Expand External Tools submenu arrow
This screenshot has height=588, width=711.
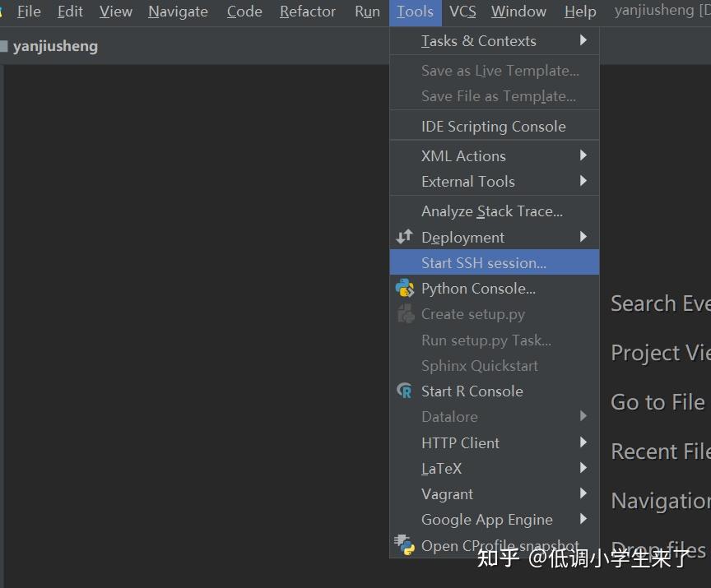click(x=583, y=181)
